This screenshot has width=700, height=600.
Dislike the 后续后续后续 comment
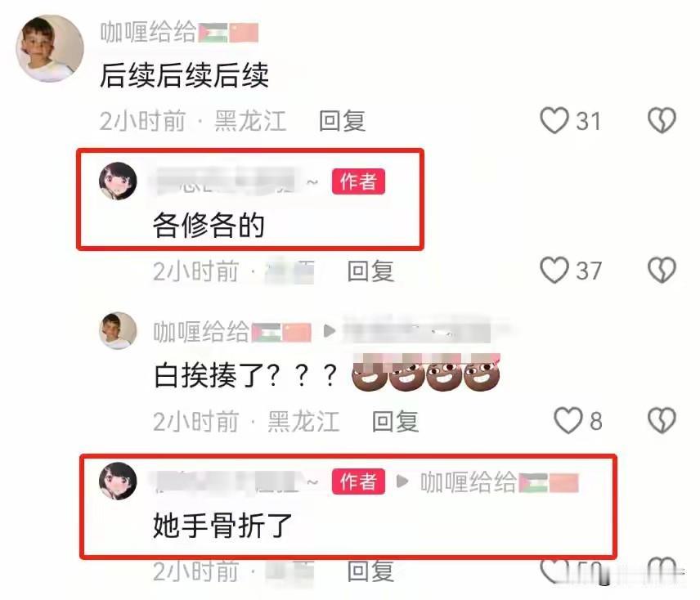[x=662, y=120]
